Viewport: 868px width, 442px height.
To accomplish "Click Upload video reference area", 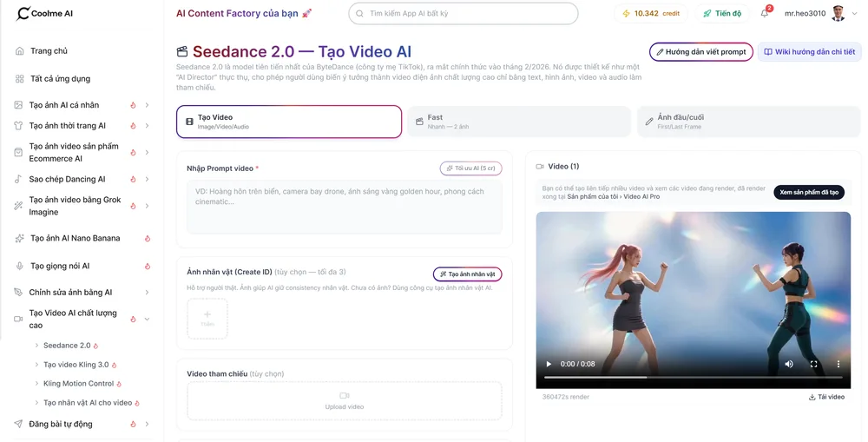I will 345,401.
